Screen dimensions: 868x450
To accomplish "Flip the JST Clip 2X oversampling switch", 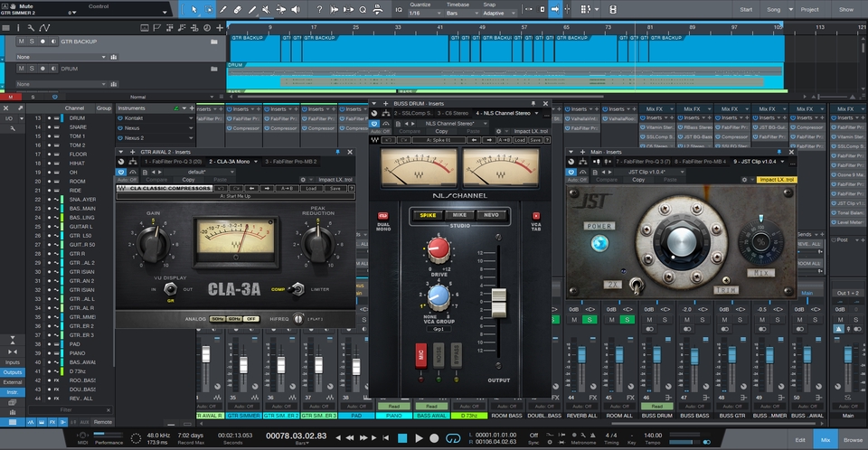I will 636,285.
